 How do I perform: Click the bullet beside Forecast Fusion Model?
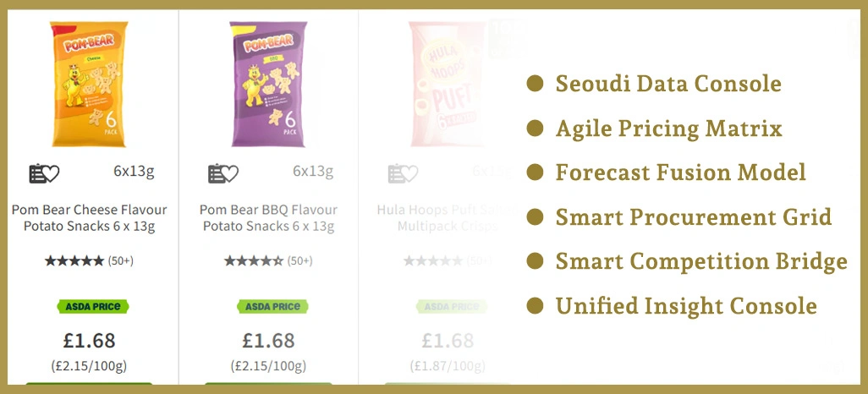[x=535, y=172]
